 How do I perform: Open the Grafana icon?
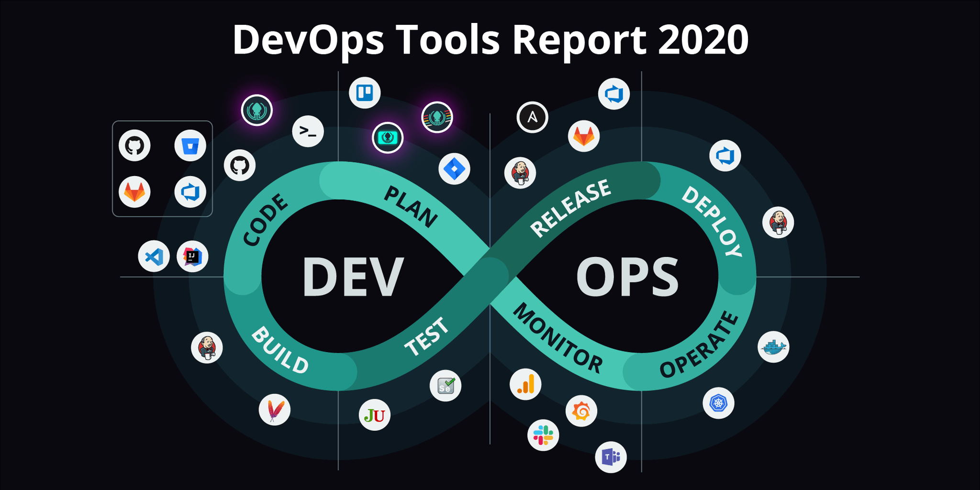tap(581, 411)
